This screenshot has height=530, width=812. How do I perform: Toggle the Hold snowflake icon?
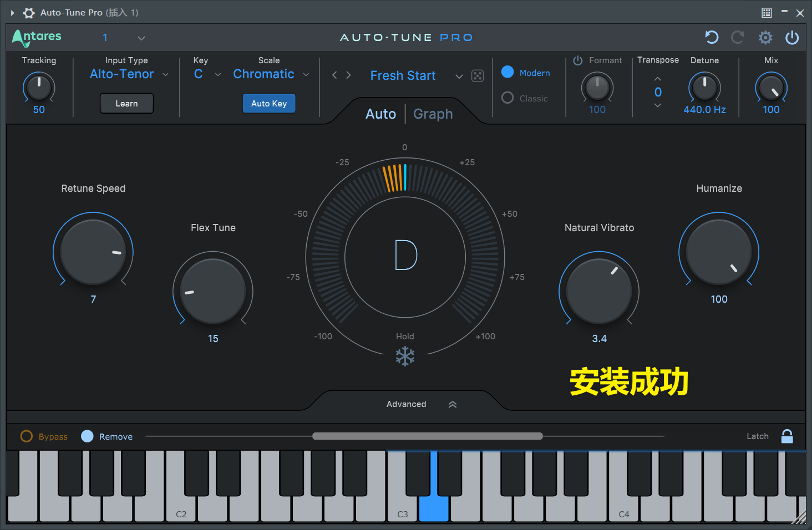(x=405, y=356)
